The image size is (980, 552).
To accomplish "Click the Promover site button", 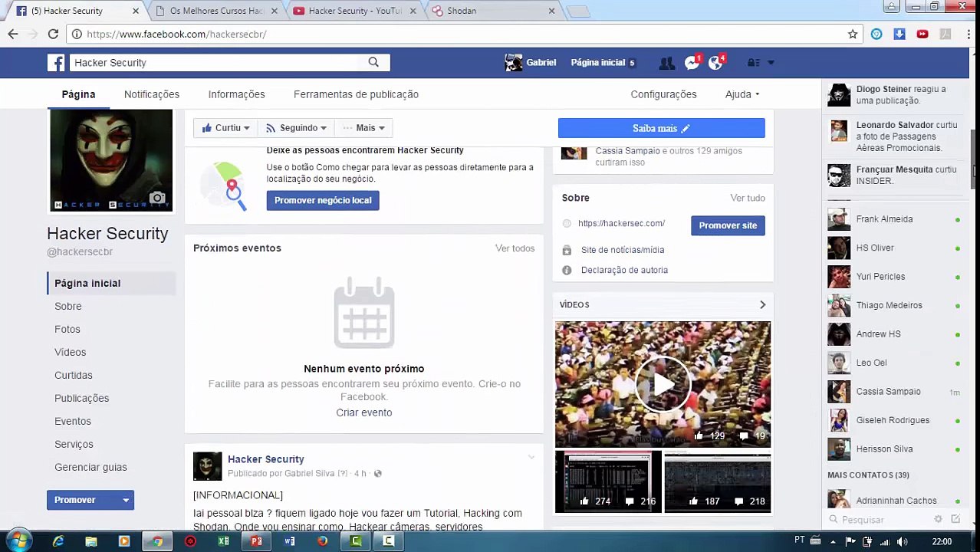I will (728, 225).
